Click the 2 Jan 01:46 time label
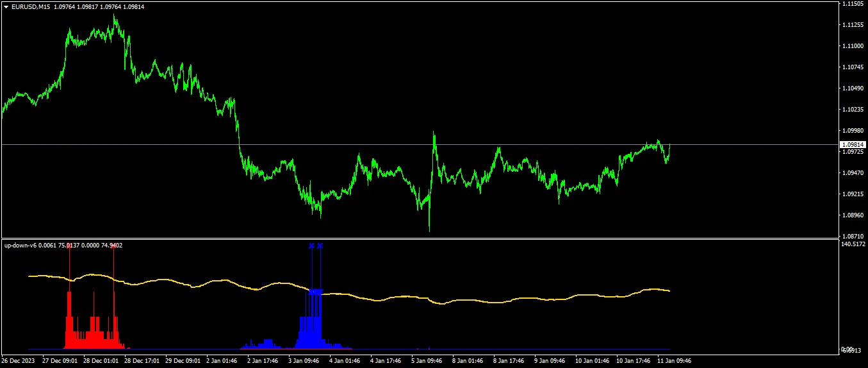This screenshot has height=368, width=868. (x=222, y=361)
